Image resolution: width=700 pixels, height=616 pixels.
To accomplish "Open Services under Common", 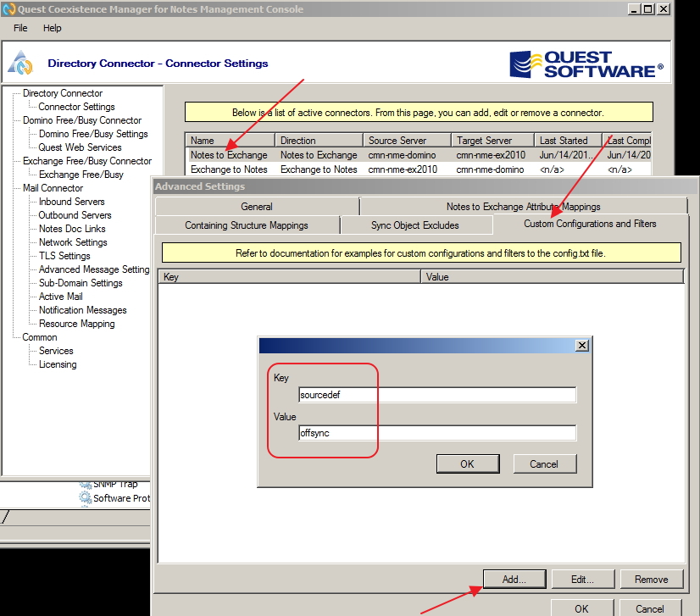I will pyautogui.click(x=56, y=351).
